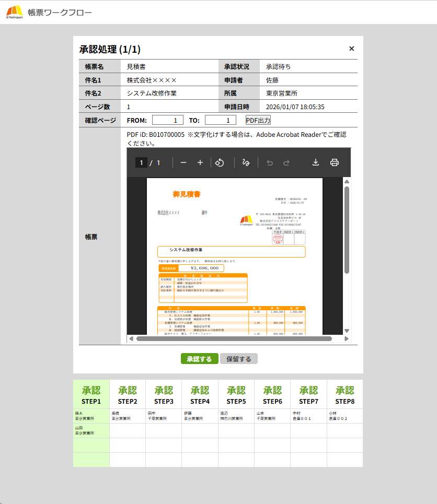Select the 承認 STEP1 column header
The height and width of the screenshot is (504, 437).
point(91,394)
